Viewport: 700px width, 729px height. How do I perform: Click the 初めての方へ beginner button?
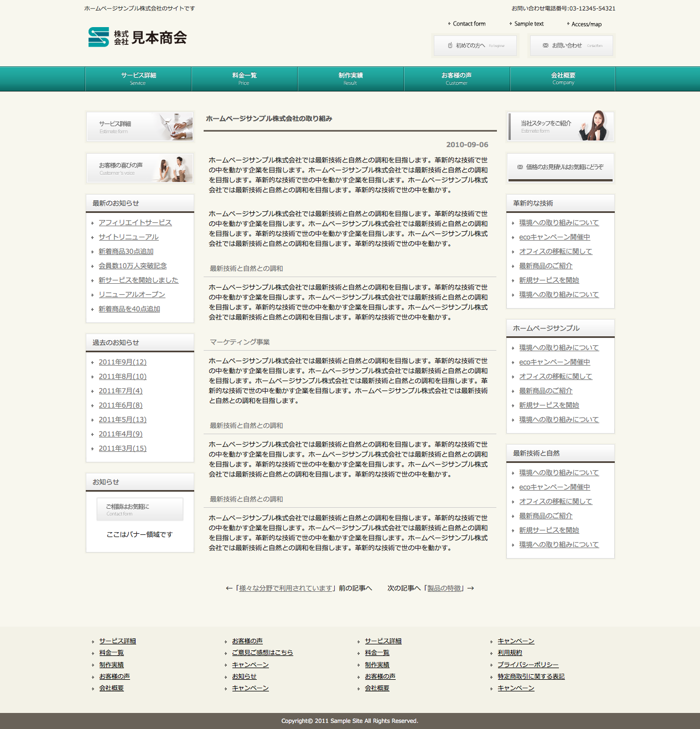475,45
